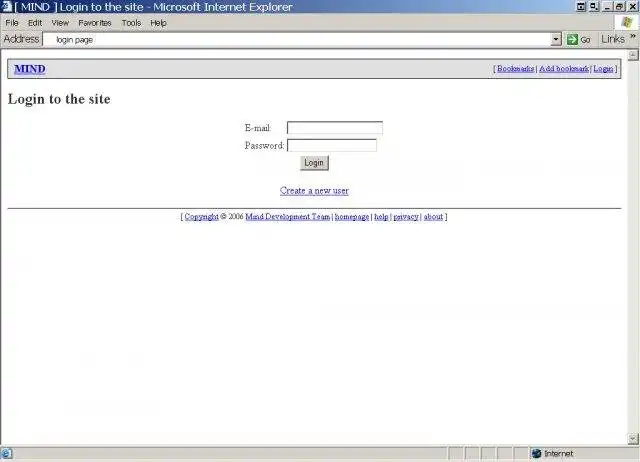Minimize the Internet Explorer window

click(x=608, y=7)
